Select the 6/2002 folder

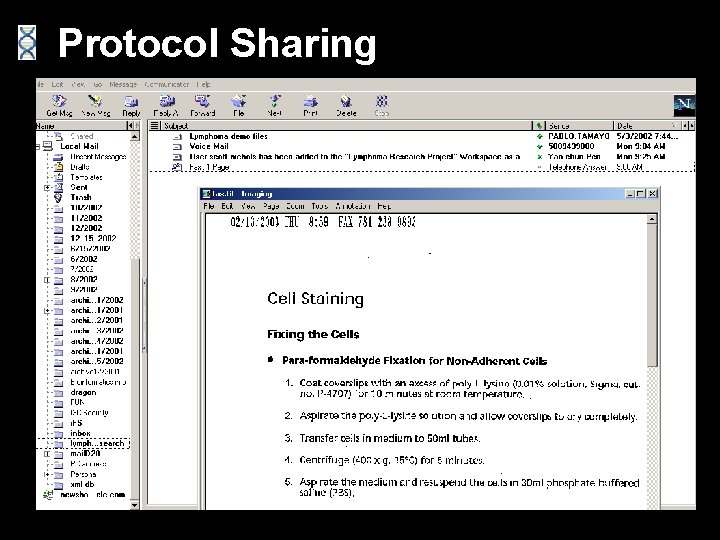(84, 259)
